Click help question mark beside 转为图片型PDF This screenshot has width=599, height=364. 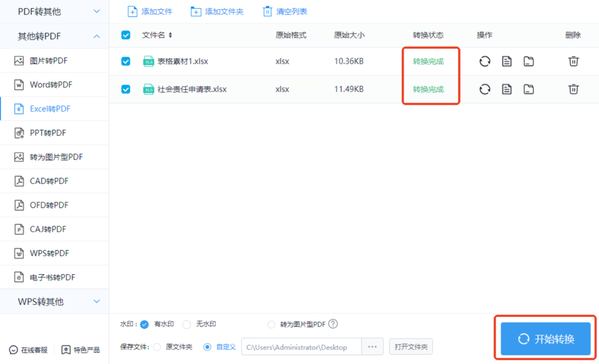(x=333, y=324)
